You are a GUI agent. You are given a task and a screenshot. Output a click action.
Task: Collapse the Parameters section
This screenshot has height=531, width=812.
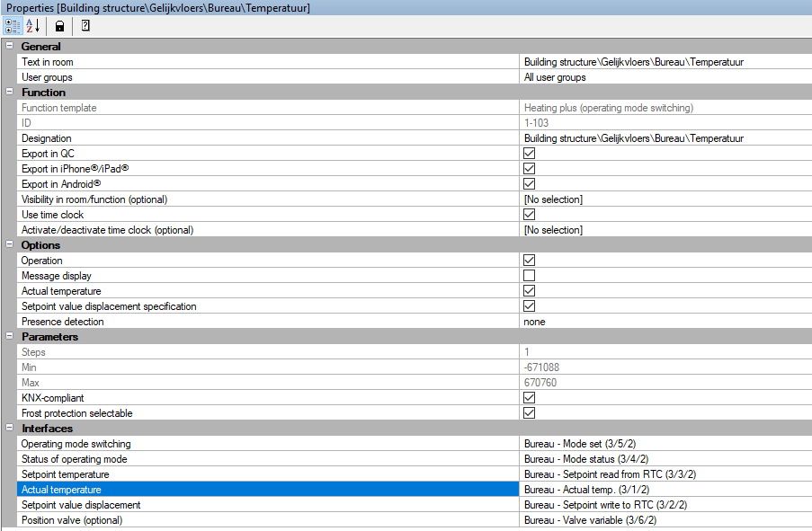[x=9, y=337]
